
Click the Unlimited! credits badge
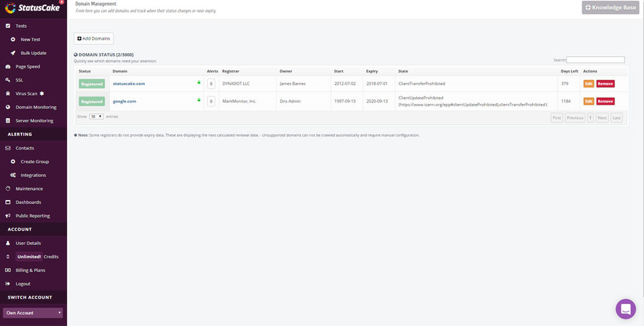pyautogui.click(x=29, y=257)
